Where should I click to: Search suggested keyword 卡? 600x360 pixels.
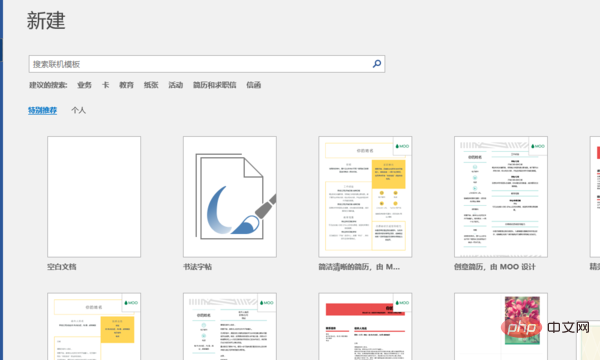click(105, 85)
